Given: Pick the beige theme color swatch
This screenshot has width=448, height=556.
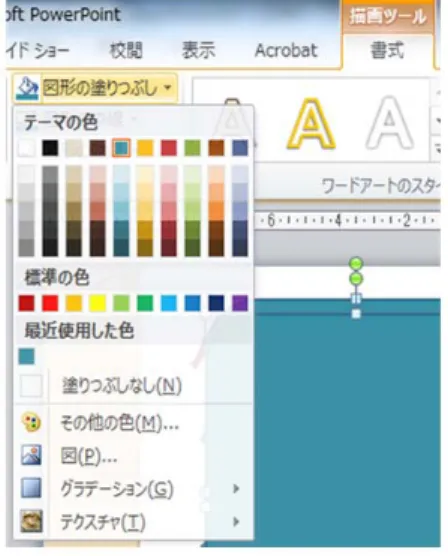Looking at the screenshot, I should point(74,148).
